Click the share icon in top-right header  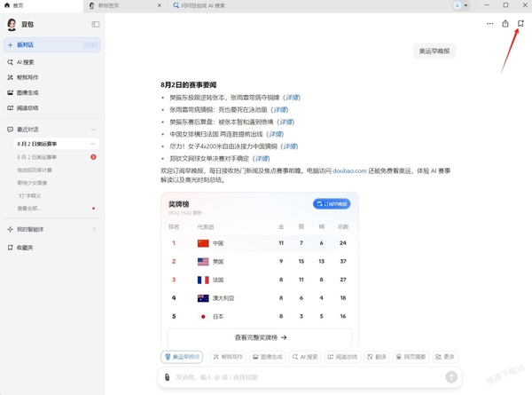[x=505, y=23]
